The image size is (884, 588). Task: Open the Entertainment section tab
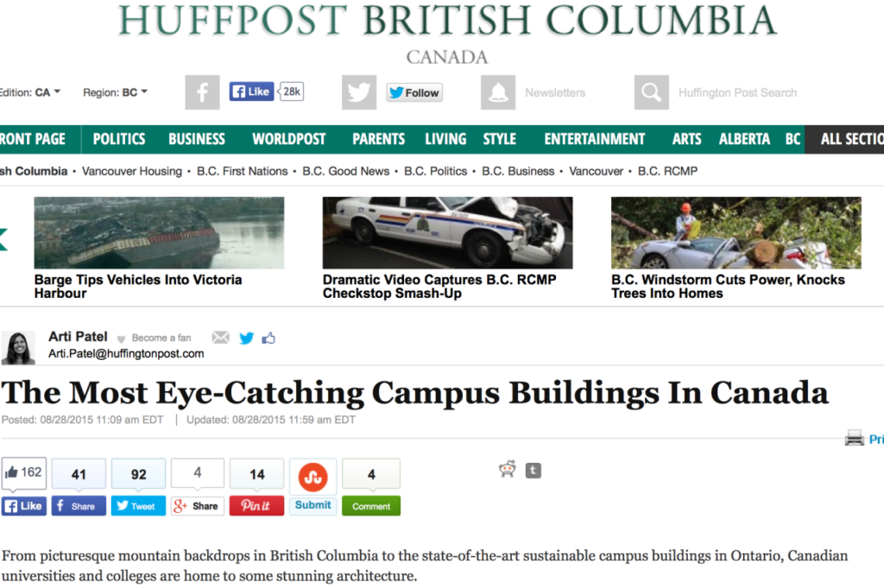594,139
